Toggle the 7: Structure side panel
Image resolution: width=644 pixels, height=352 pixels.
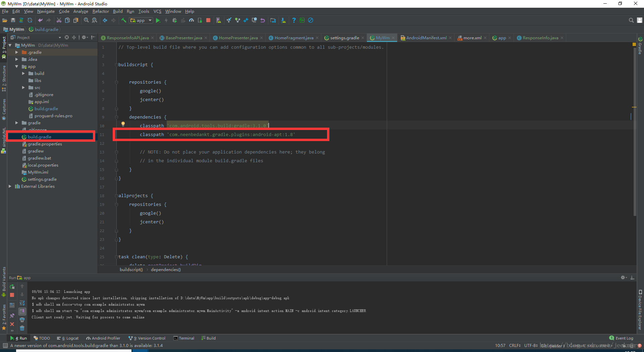pos(4,78)
